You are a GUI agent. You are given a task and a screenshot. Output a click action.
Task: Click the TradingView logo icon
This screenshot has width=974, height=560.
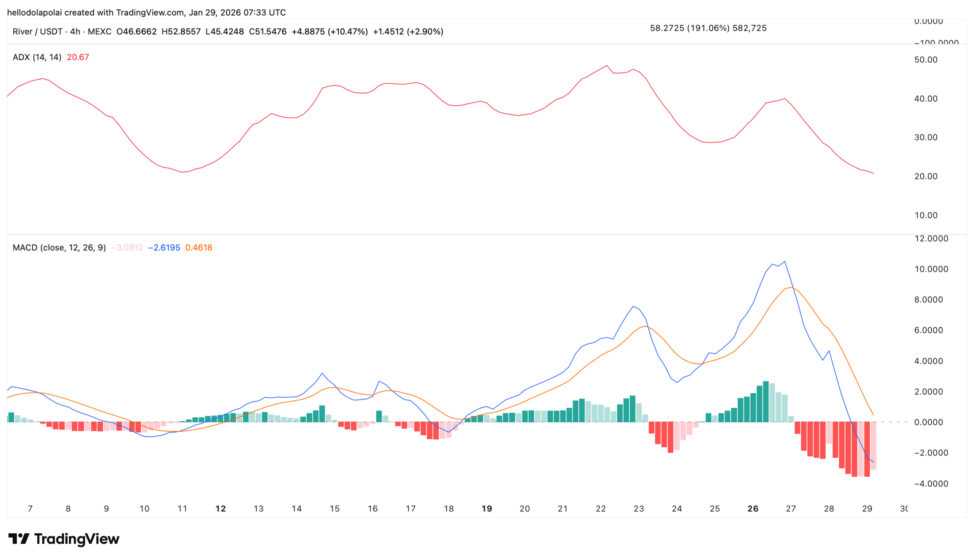(19, 539)
